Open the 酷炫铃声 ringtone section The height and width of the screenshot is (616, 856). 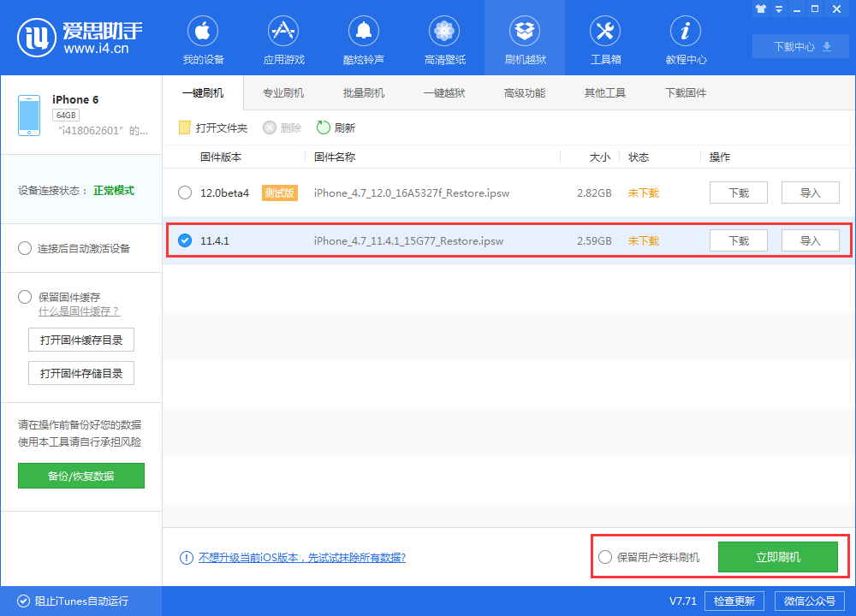[363, 38]
